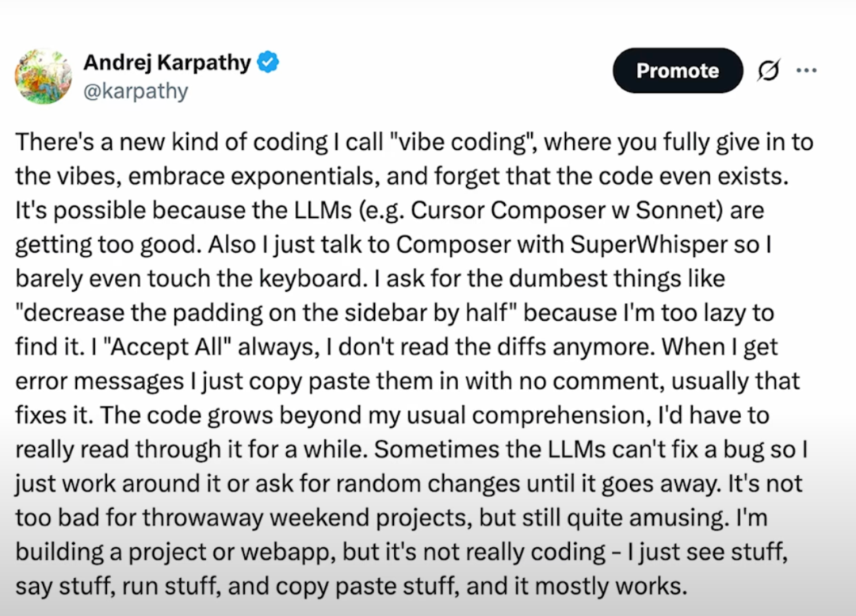Open the Grok slashed-circle icon
The image size is (856, 616).
(x=769, y=70)
